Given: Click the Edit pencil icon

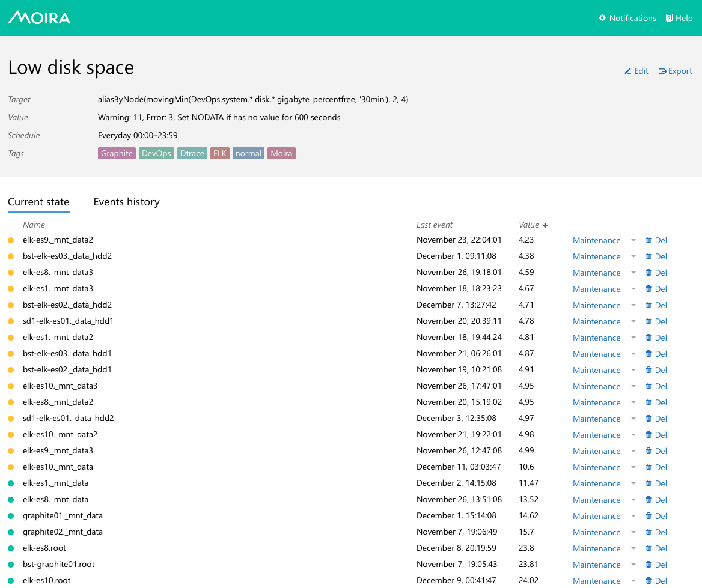Looking at the screenshot, I should [628, 71].
